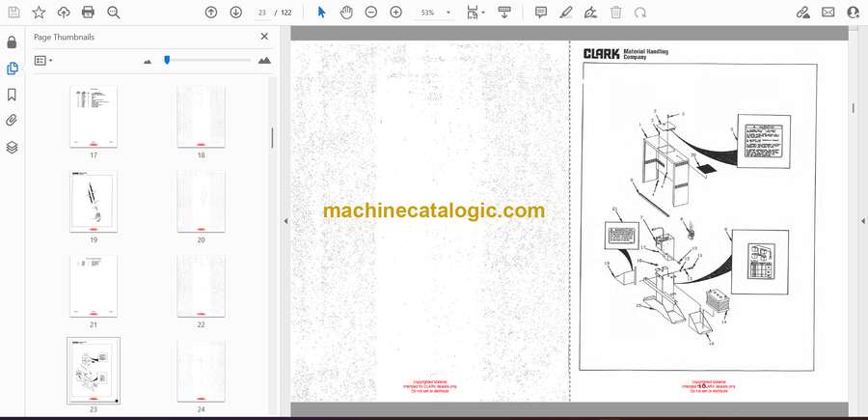Activate the Selection arrow tool
868x420 pixels.
[321, 13]
